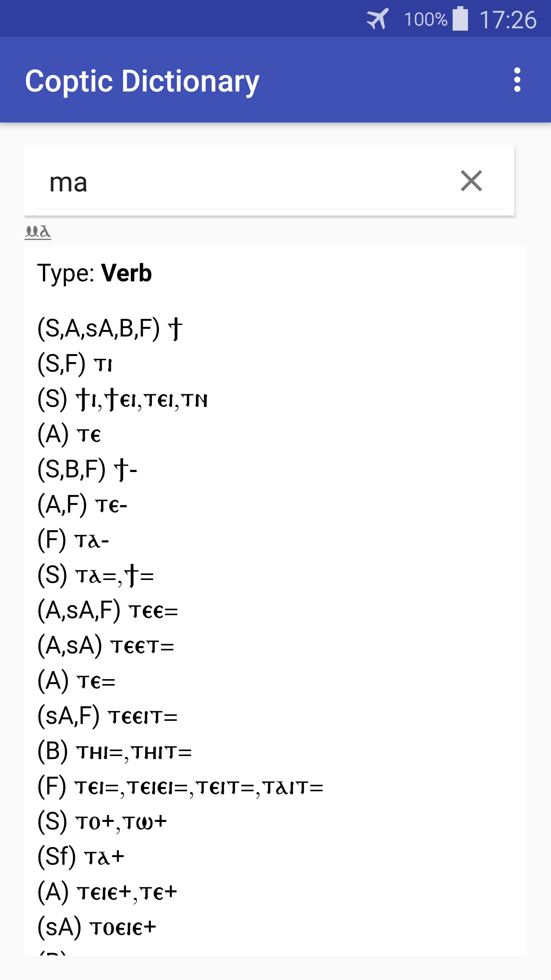Tap the (S,A,sA,B,F) dialect entry
This screenshot has height=980, width=551.
(x=110, y=329)
